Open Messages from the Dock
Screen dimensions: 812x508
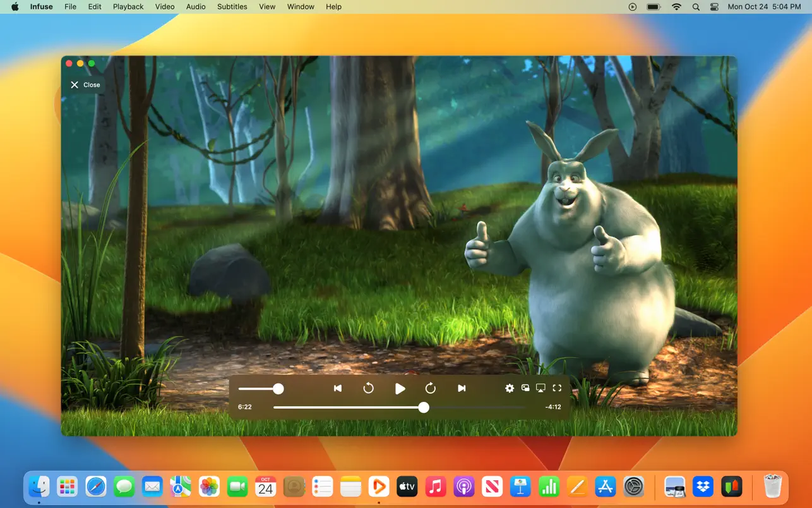[x=124, y=487]
